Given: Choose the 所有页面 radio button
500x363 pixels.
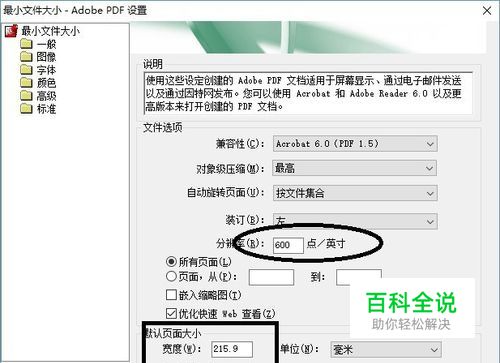Looking at the screenshot, I should (x=171, y=262).
